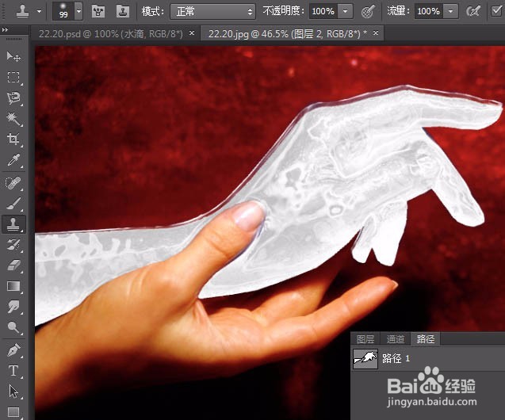Select the 路径 1 path name

click(x=396, y=358)
